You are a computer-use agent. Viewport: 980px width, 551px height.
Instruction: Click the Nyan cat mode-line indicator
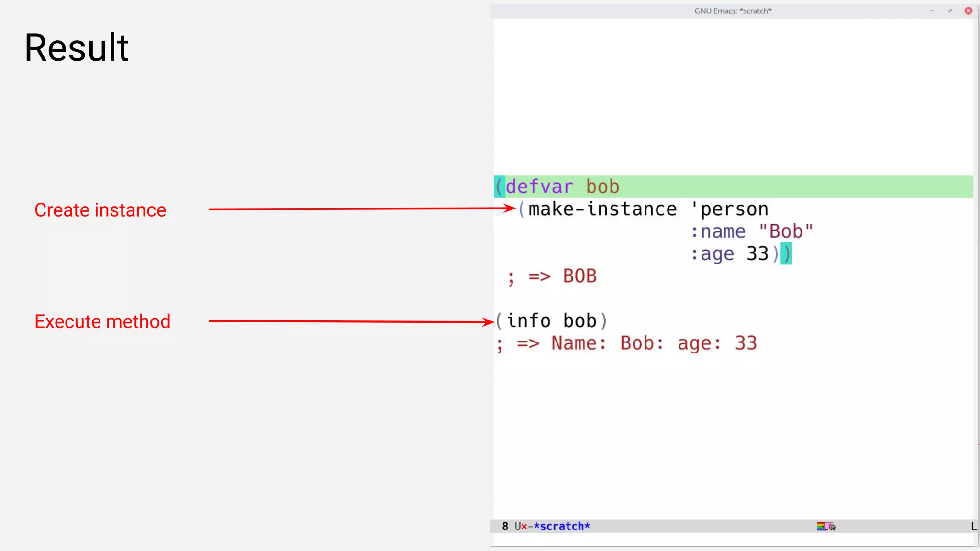pos(826,526)
